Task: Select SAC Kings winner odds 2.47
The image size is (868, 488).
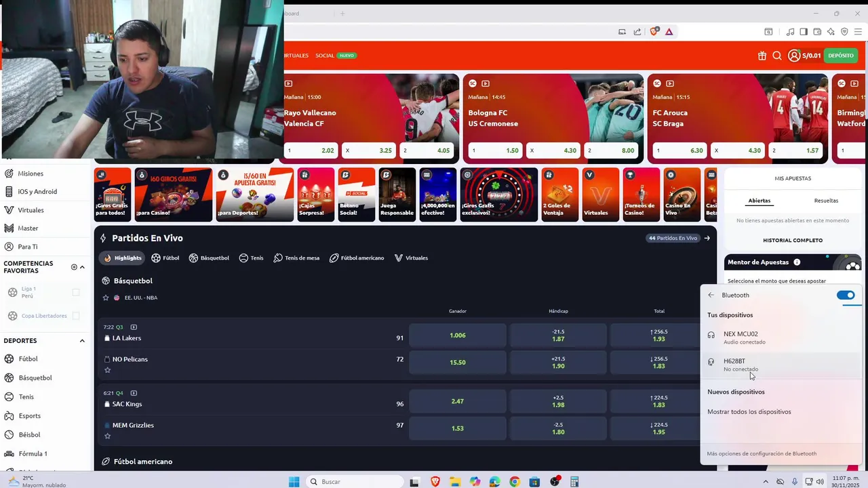Action: pyautogui.click(x=458, y=401)
